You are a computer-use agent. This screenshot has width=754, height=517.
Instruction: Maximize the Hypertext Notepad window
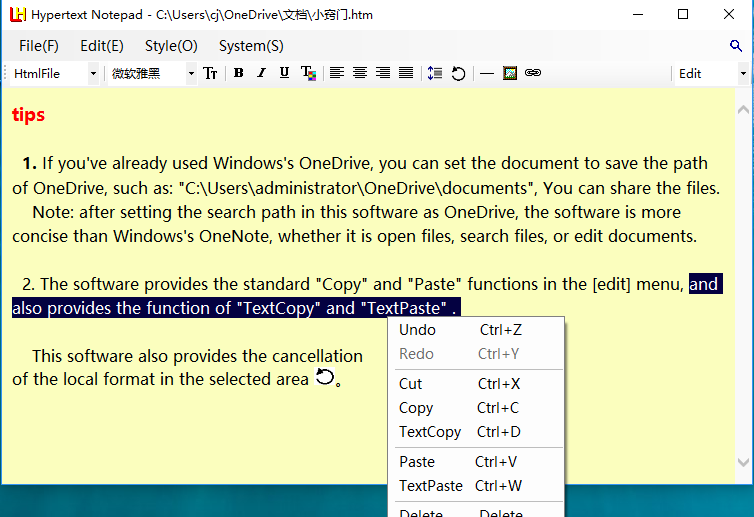[683, 14]
